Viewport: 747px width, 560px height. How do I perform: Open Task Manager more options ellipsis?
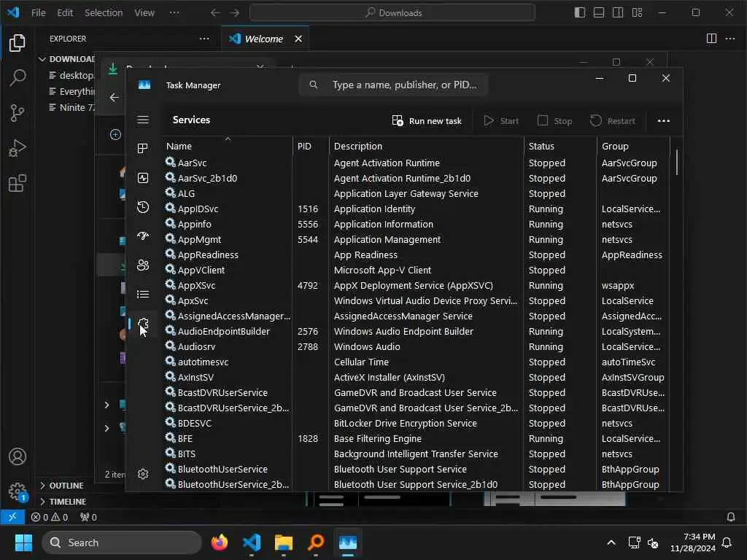click(x=664, y=121)
